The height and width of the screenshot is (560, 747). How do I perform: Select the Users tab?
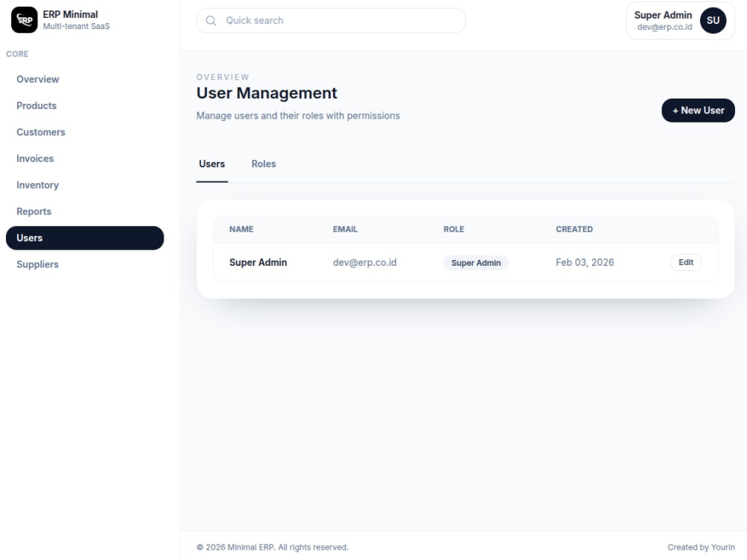click(x=212, y=164)
